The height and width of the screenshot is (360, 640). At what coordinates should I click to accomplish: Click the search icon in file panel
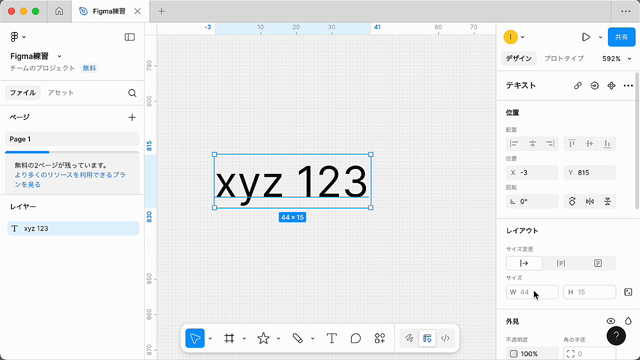(132, 93)
